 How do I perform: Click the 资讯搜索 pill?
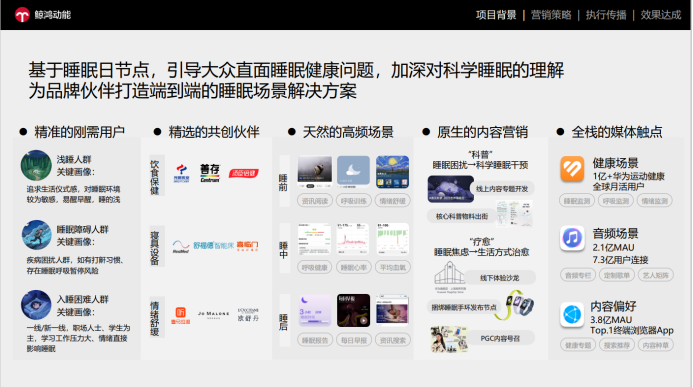click(392, 340)
